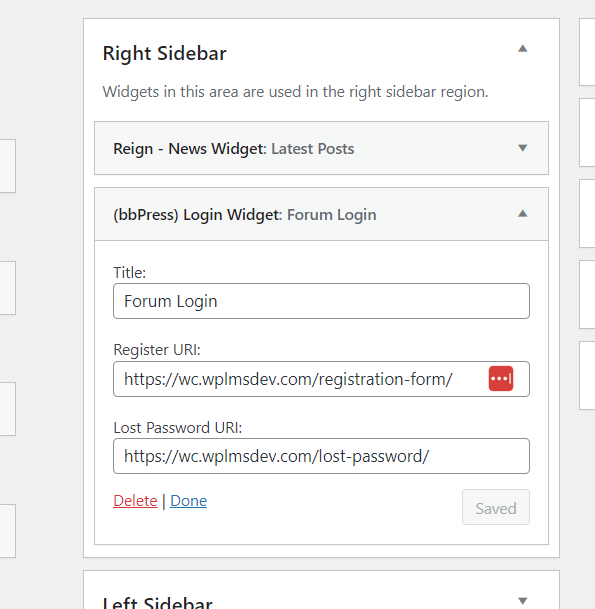Image resolution: width=595 pixels, height=609 pixels.
Task: Click the Right Sidebar heading
Action: [164, 53]
